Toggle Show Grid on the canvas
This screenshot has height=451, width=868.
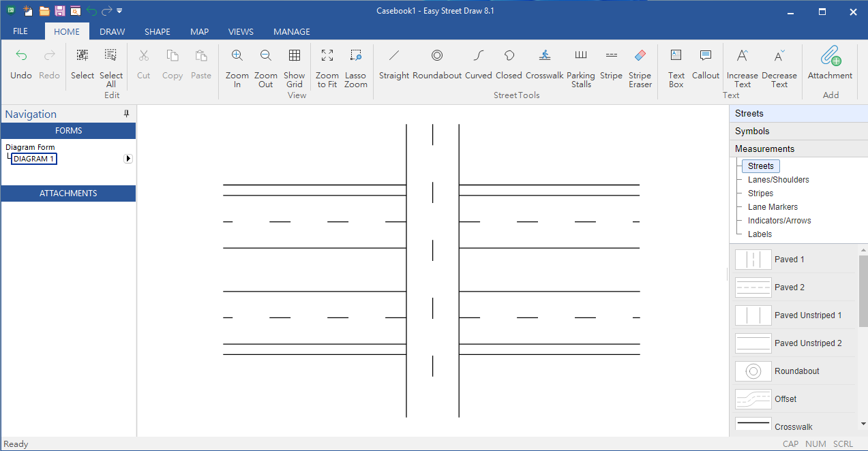295,68
